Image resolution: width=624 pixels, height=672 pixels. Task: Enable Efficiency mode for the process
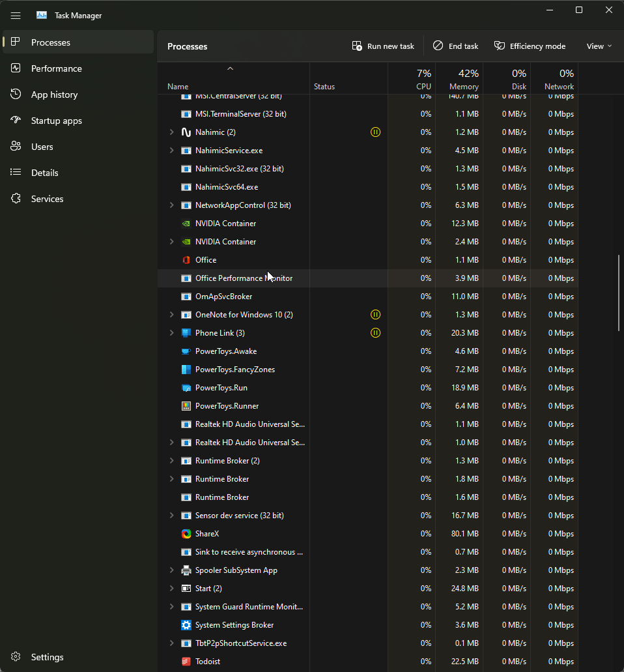point(530,46)
